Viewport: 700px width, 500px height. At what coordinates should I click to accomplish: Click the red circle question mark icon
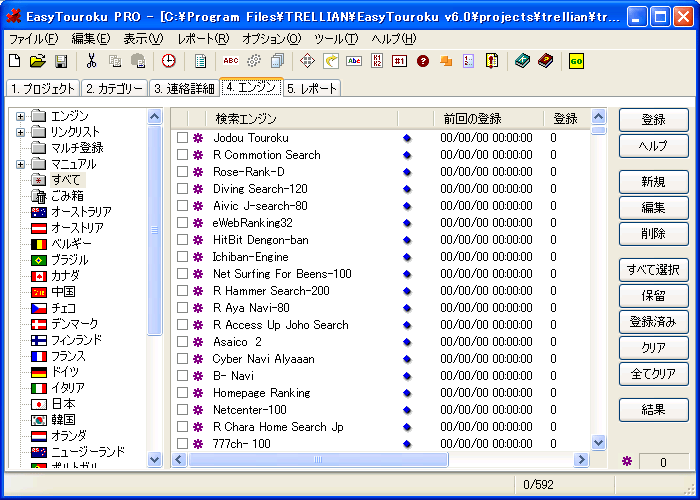pos(423,61)
